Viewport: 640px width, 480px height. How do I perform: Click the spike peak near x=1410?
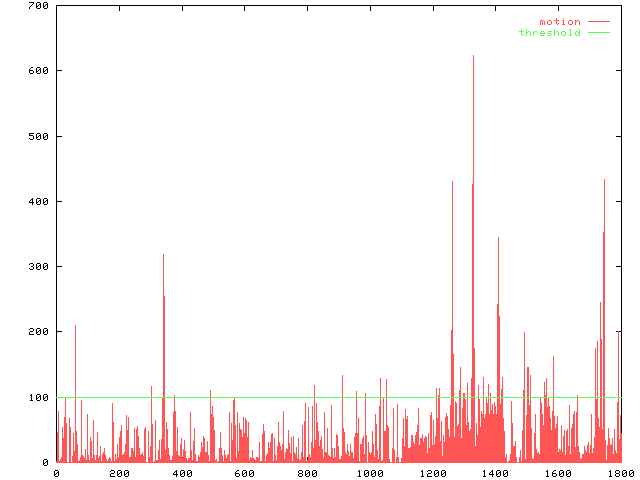coord(498,239)
